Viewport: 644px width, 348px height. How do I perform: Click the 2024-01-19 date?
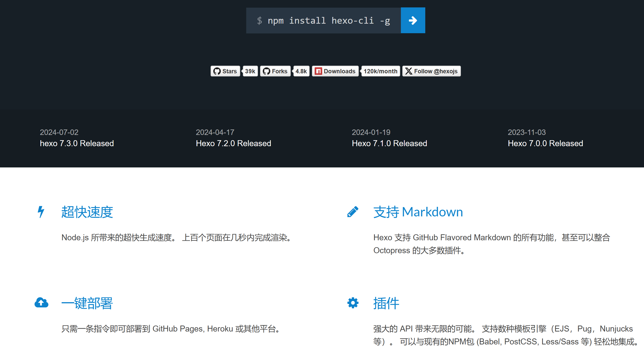coord(371,132)
